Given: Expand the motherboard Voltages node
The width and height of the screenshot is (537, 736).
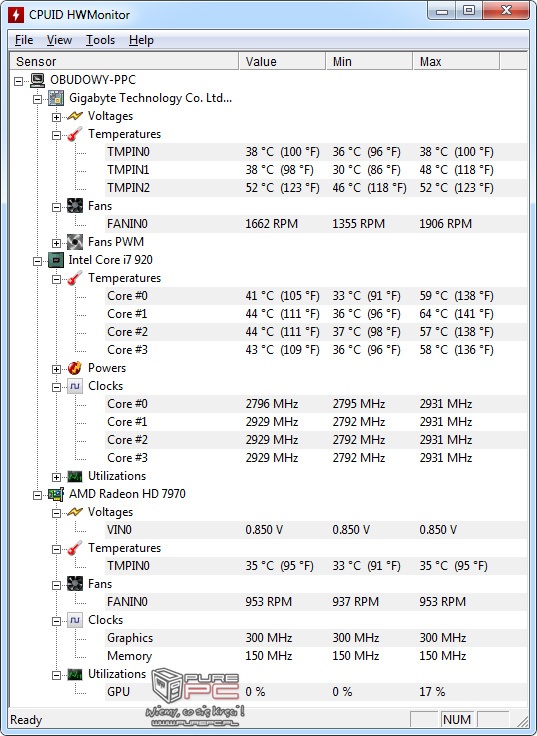Looking at the screenshot, I should pyautogui.click(x=56, y=117).
